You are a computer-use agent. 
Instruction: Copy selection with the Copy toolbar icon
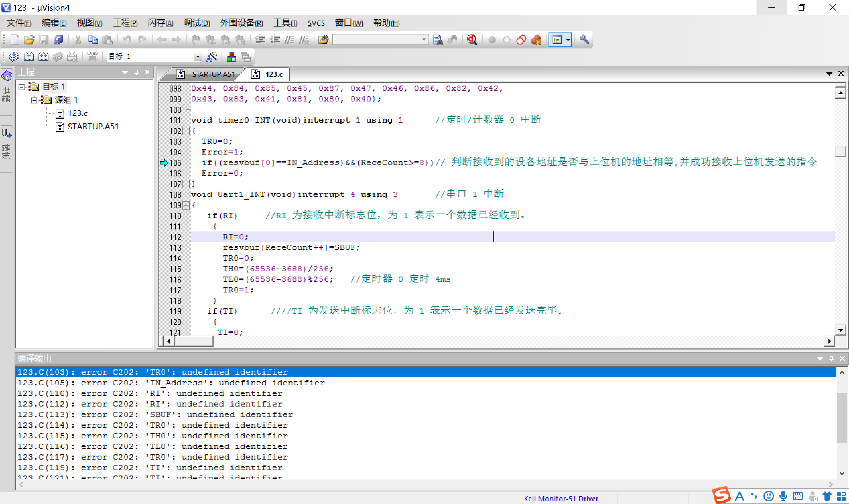[93, 40]
